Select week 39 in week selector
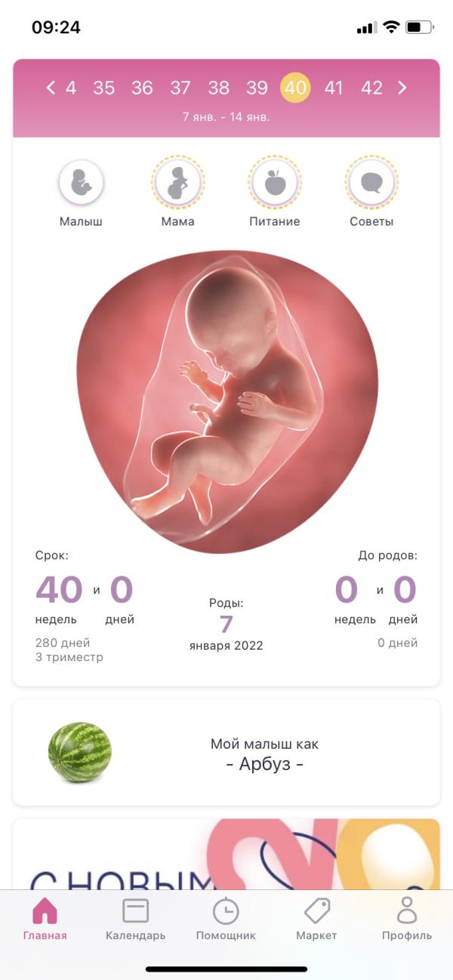 click(257, 88)
